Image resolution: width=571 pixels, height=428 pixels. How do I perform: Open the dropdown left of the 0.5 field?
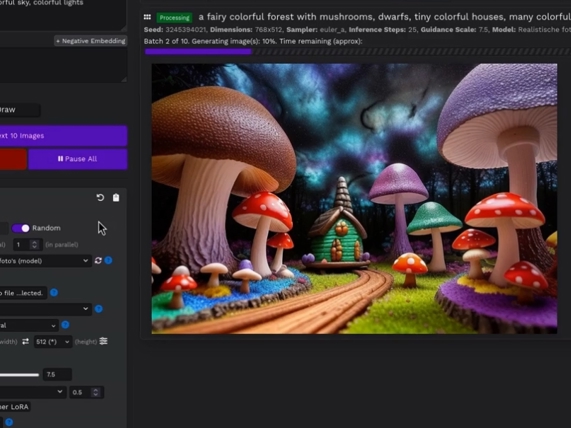pyautogui.click(x=33, y=392)
